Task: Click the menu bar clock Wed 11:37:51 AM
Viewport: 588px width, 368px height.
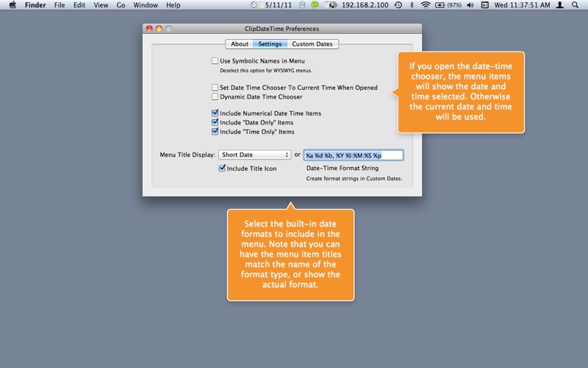Action: pos(522,5)
